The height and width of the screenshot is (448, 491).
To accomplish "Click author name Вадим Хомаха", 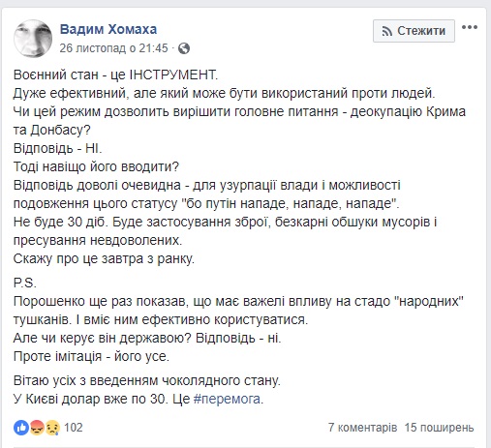I will [108, 29].
